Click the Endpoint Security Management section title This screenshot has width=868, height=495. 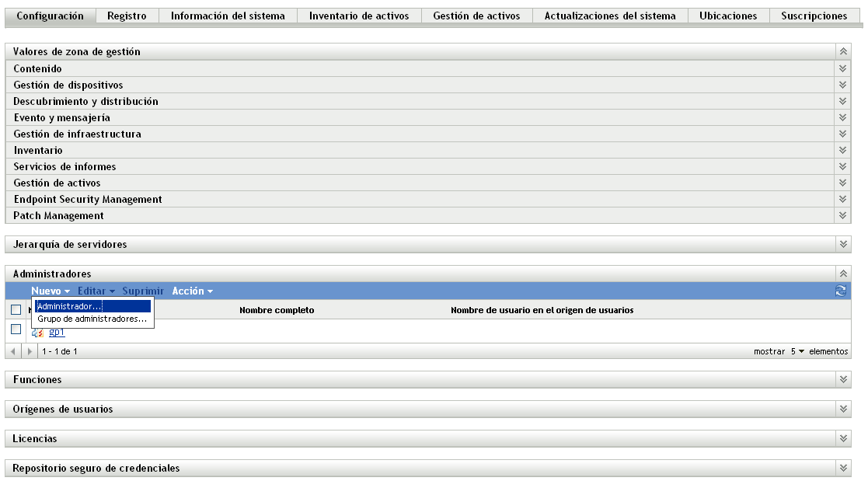(x=88, y=200)
